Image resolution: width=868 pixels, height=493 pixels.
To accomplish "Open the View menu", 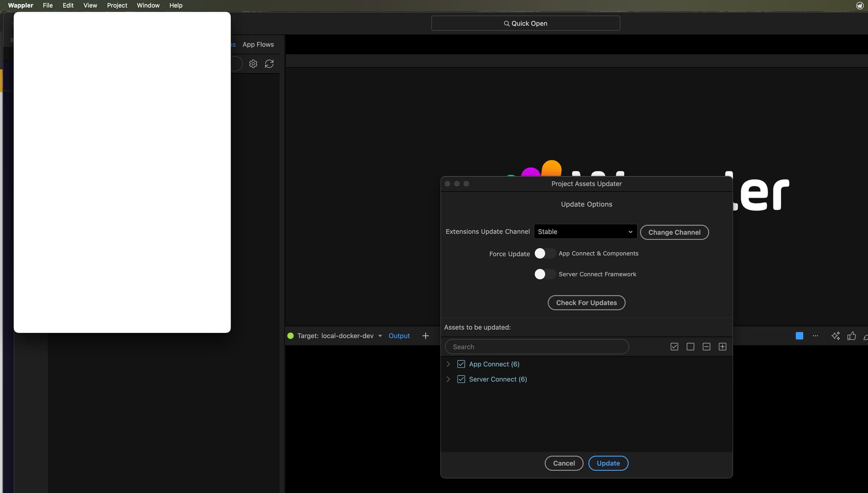I will coord(90,5).
